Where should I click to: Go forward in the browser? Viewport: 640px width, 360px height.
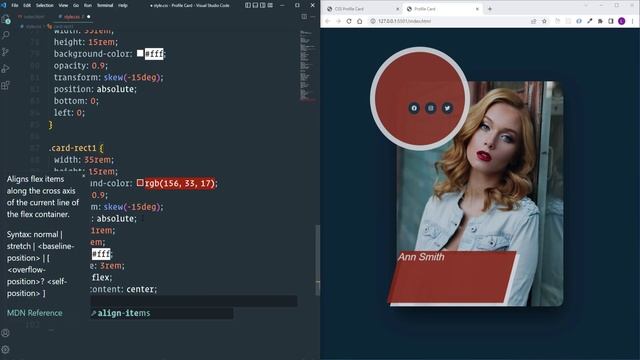click(x=338, y=21)
